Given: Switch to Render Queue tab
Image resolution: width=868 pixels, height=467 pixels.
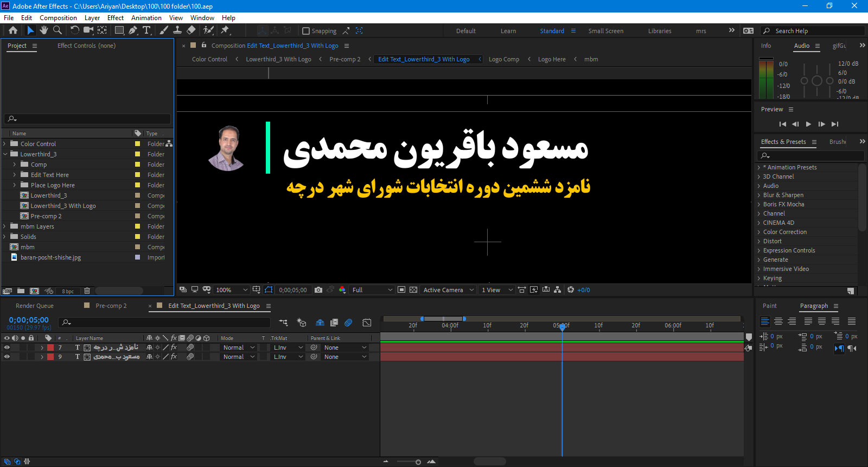Looking at the screenshot, I should pos(35,306).
